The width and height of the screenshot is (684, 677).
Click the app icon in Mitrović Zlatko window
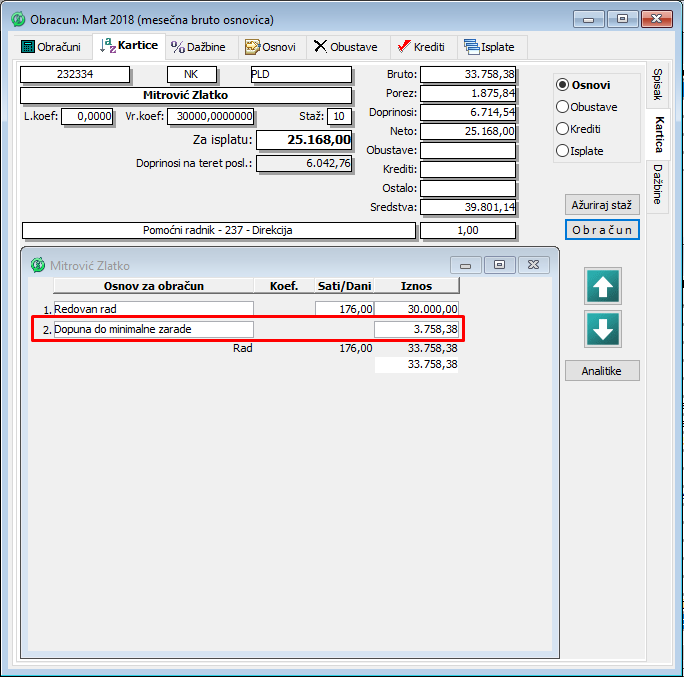pos(38,265)
